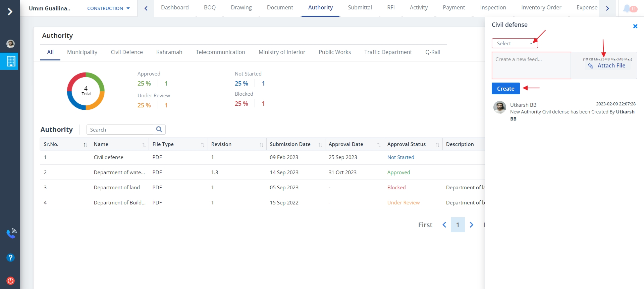Click the Create a new feed text area
The image size is (644, 289).
[531, 65]
